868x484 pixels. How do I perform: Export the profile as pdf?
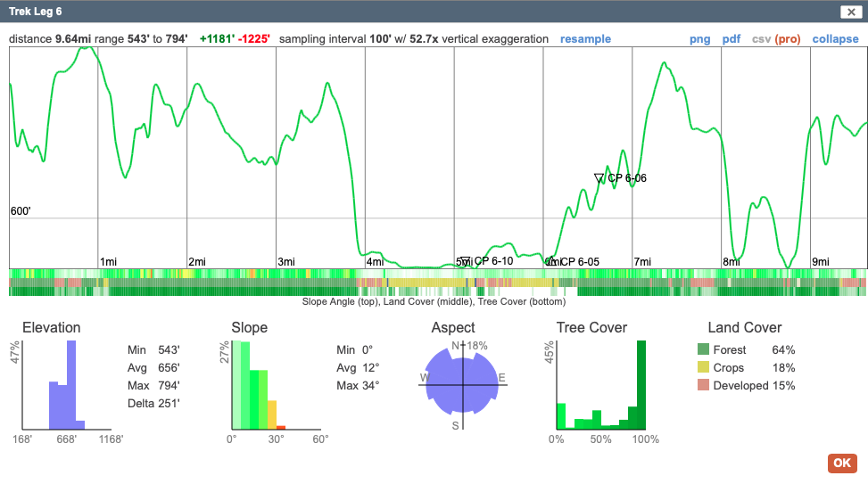(x=731, y=39)
